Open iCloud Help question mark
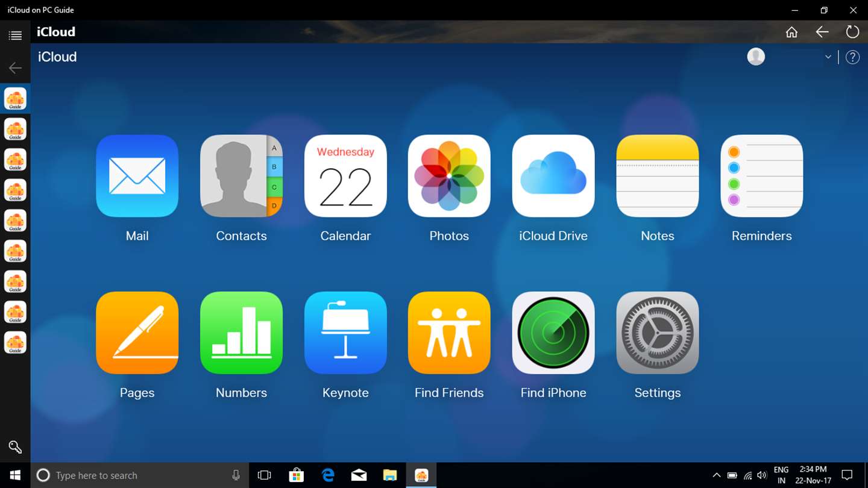The image size is (868, 488). click(x=852, y=57)
